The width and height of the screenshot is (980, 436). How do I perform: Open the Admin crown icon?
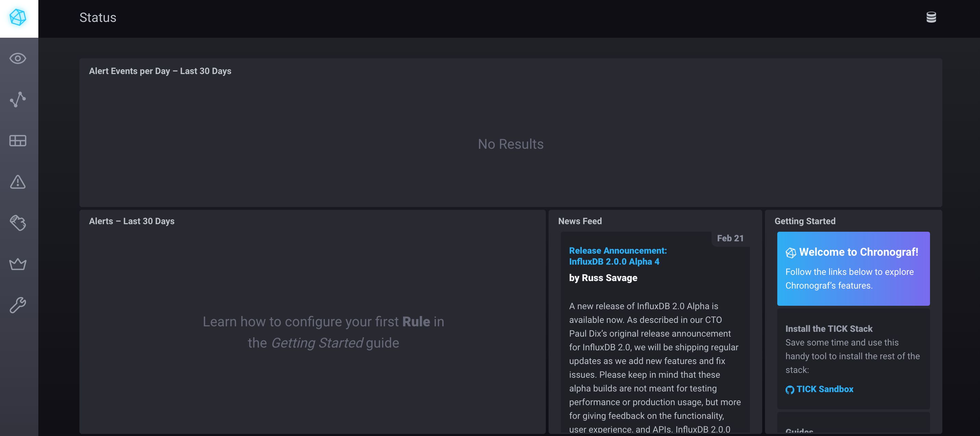(x=18, y=264)
